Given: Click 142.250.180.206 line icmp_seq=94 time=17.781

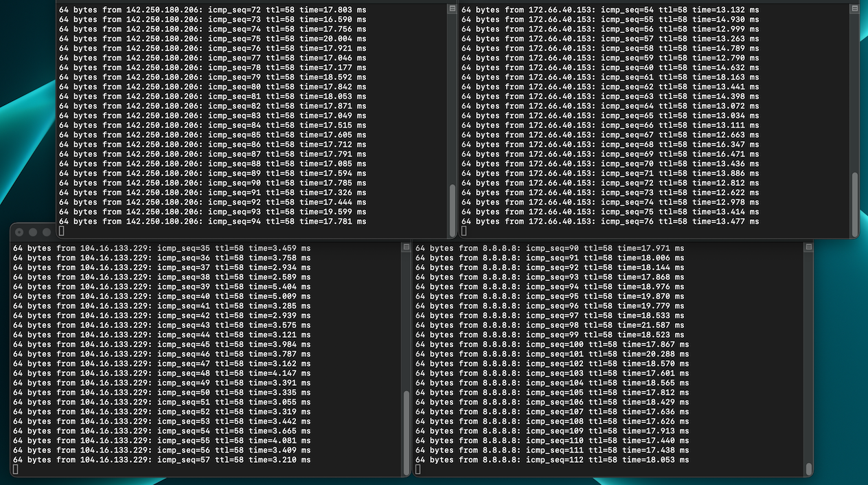Looking at the screenshot, I should 213,221.
